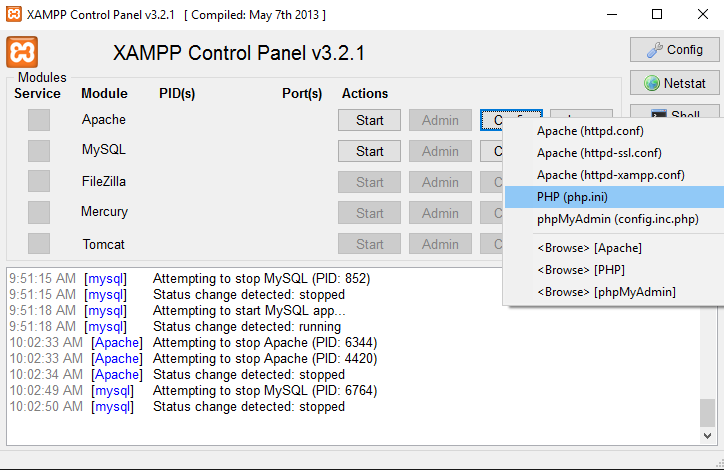Start the MySQL module
724x470 pixels.
369,151
